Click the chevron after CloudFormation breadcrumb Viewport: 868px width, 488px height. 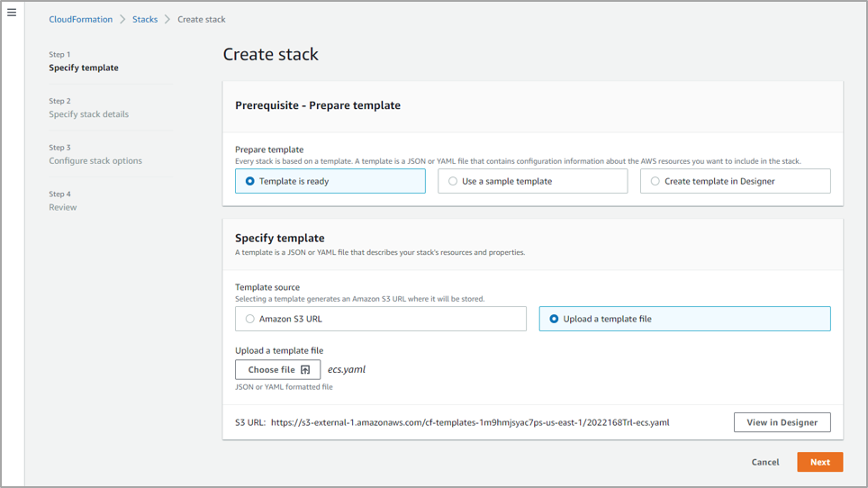(x=122, y=20)
